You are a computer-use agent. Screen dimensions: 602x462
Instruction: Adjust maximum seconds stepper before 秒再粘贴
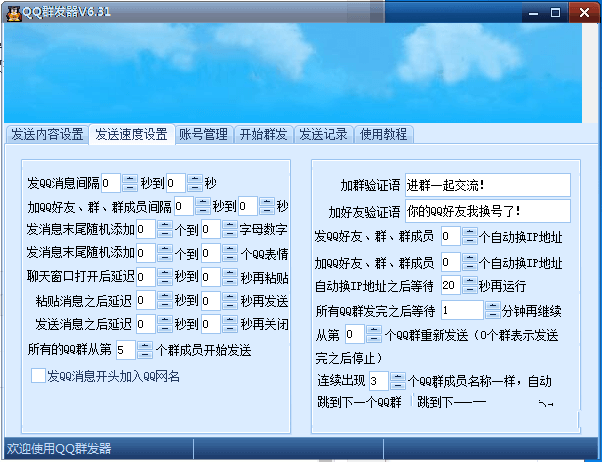pos(230,277)
